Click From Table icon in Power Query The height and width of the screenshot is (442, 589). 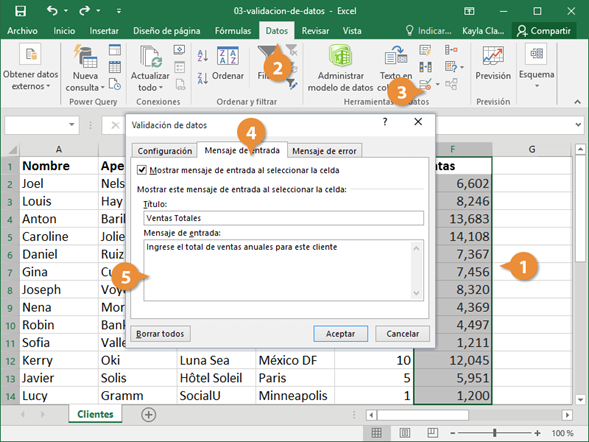(x=115, y=67)
